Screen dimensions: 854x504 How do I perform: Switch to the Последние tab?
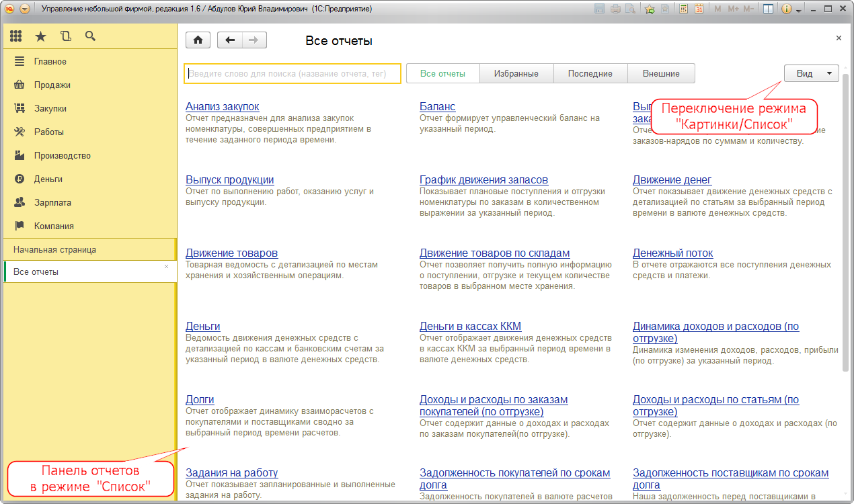coord(590,73)
